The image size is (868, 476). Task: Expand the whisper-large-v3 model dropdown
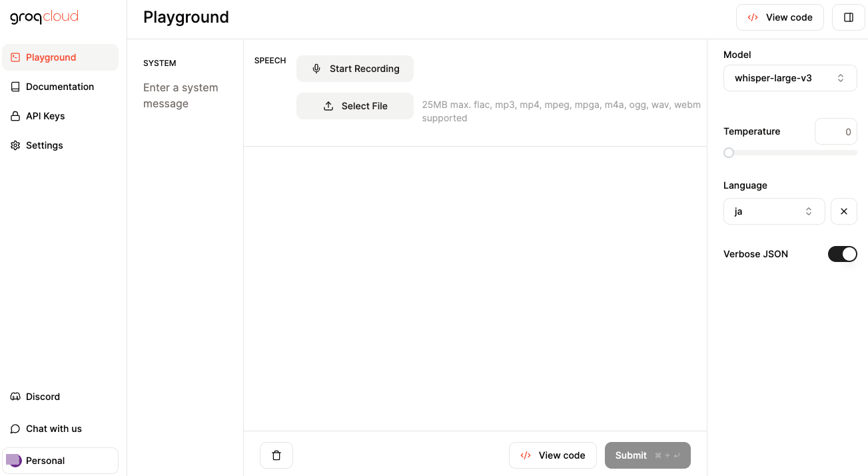coord(789,78)
